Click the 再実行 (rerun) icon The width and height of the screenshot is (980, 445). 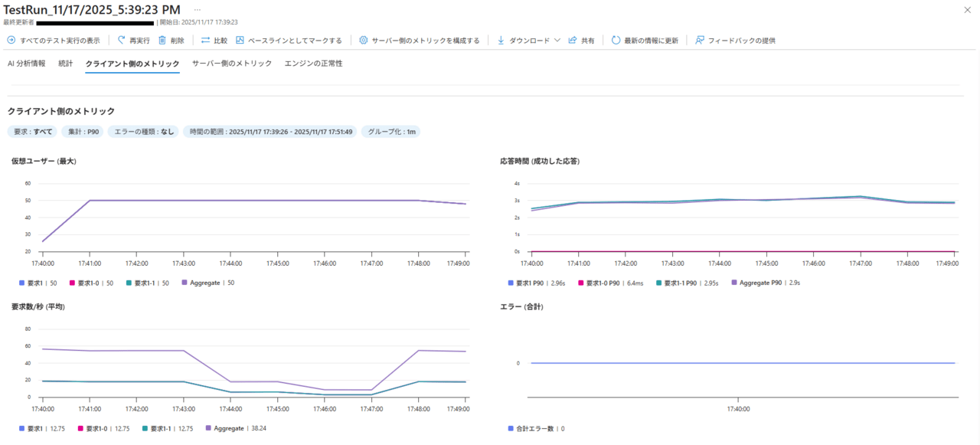pyautogui.click(x=121, y=40)
